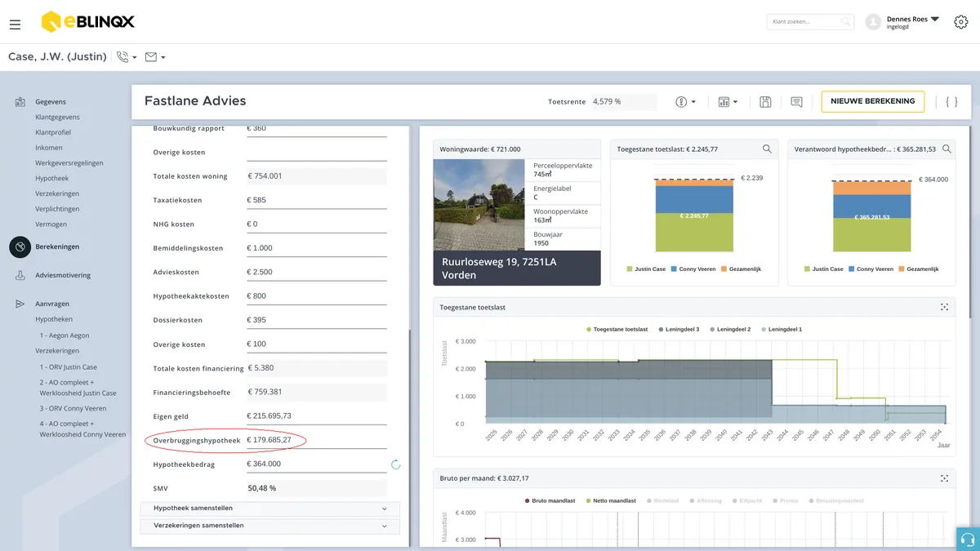The width and height of the screenshot is (980, 551).
Task: Click the curly braces icon
Action: point(951,102)
